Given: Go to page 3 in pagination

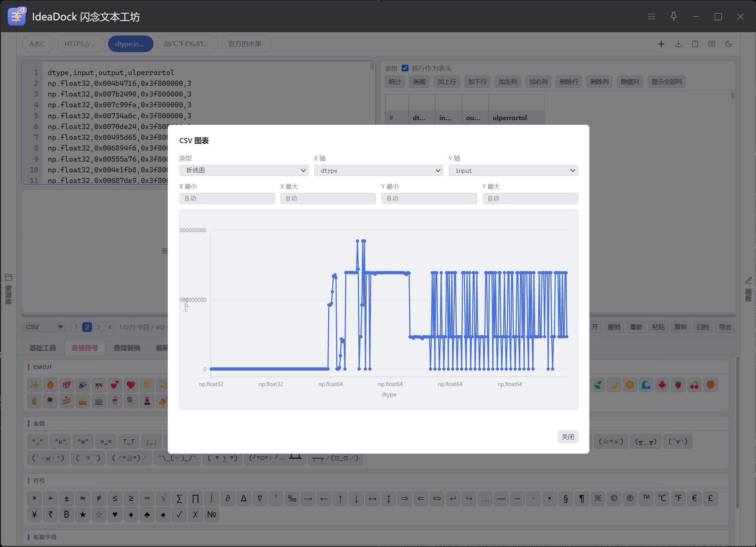Looking at the screenshot, I should (98, 327).
